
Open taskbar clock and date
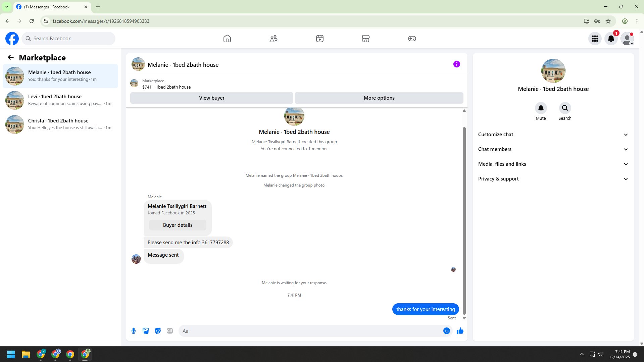[x=620, y=354]
